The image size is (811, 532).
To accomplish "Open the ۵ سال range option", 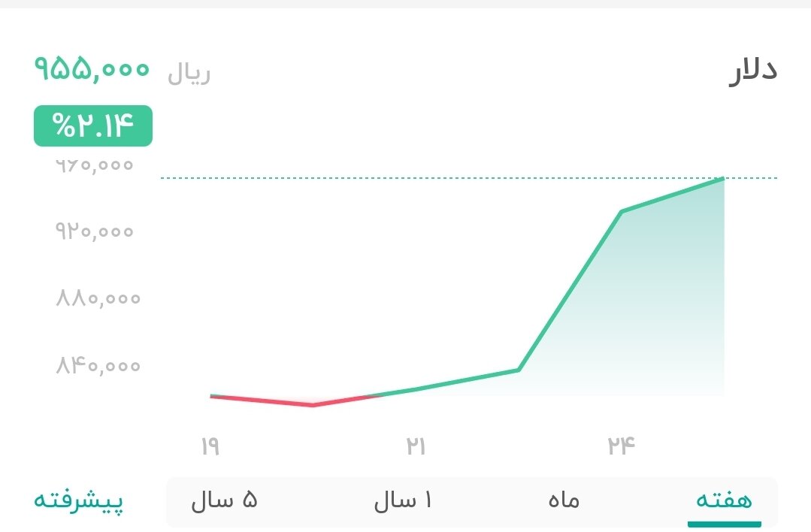I will tap(224, 500).
